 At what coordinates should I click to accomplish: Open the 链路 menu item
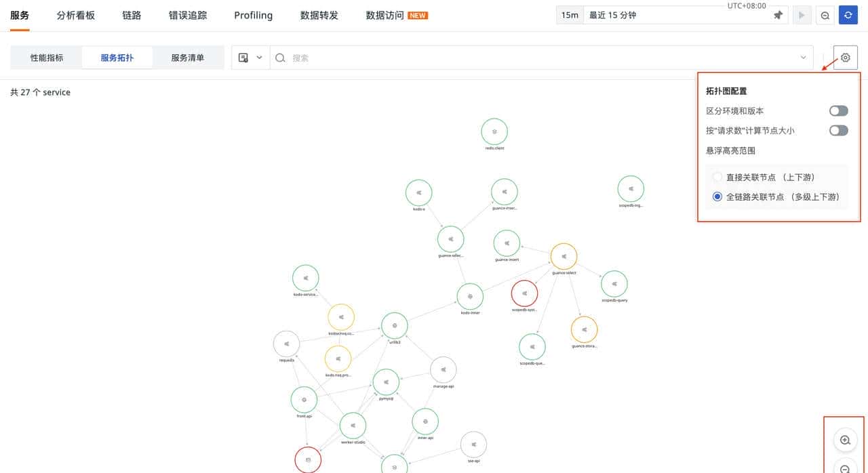(x=131, y=14)
